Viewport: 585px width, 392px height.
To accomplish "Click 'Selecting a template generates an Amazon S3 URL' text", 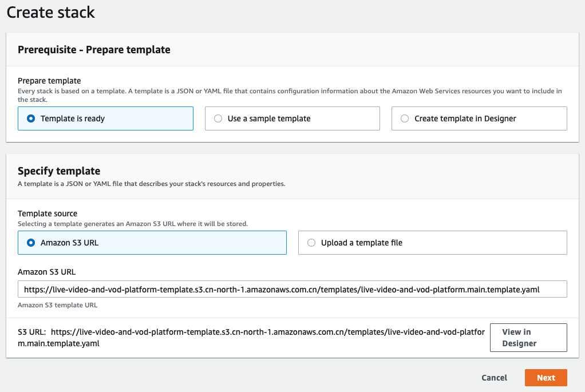I will coord(133,224).
